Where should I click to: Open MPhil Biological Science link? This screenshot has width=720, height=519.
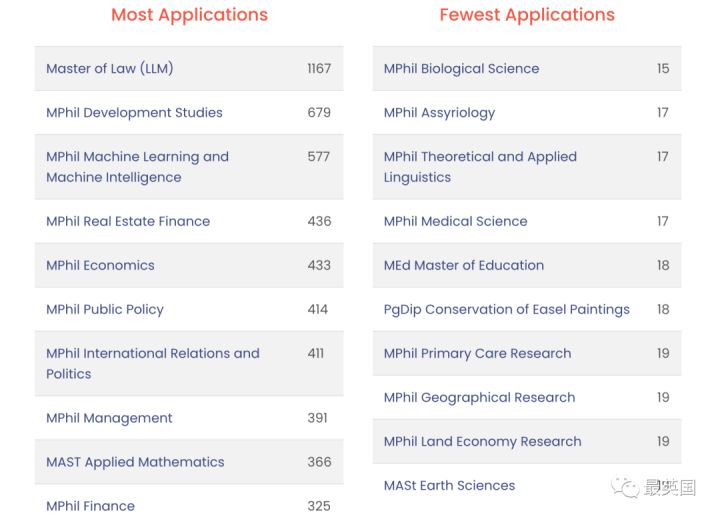(461, 69)
